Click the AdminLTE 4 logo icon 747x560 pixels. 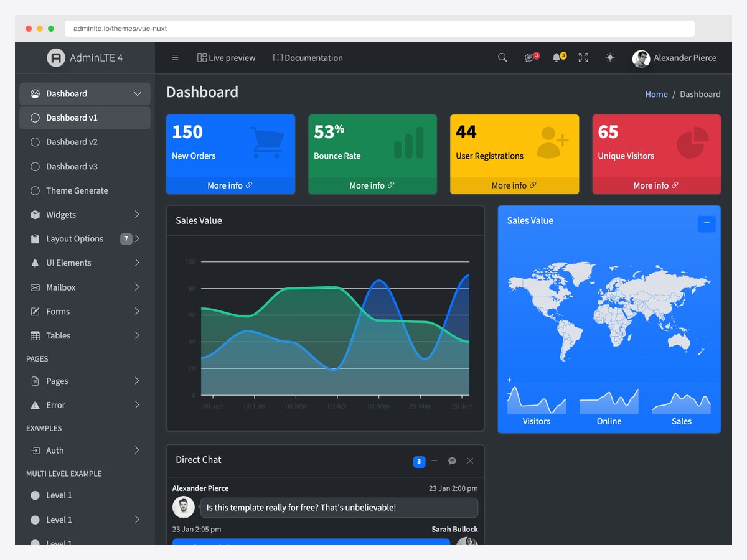coord(56,58)
